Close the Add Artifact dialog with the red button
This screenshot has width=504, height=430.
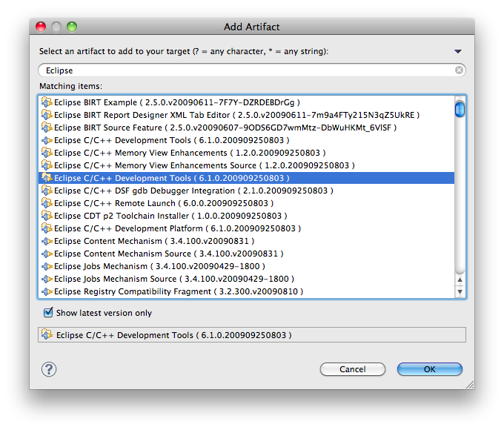(x=41, y=27)
